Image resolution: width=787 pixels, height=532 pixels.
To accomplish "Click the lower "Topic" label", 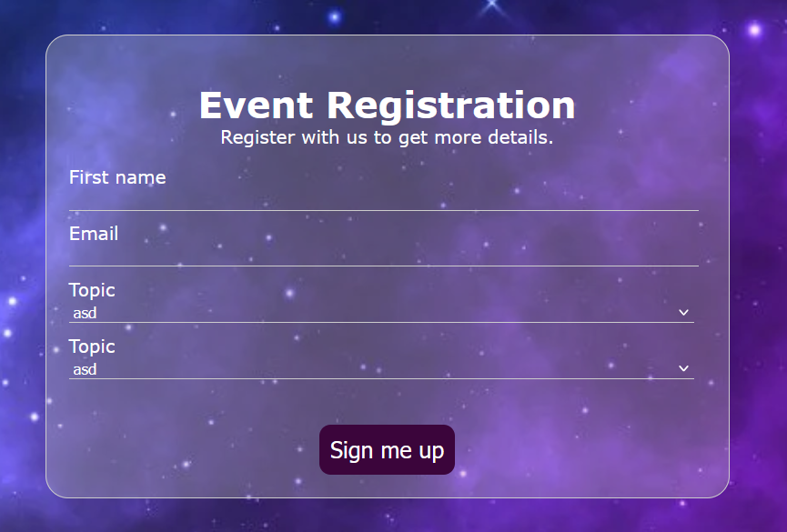I will tap(92, 346).
